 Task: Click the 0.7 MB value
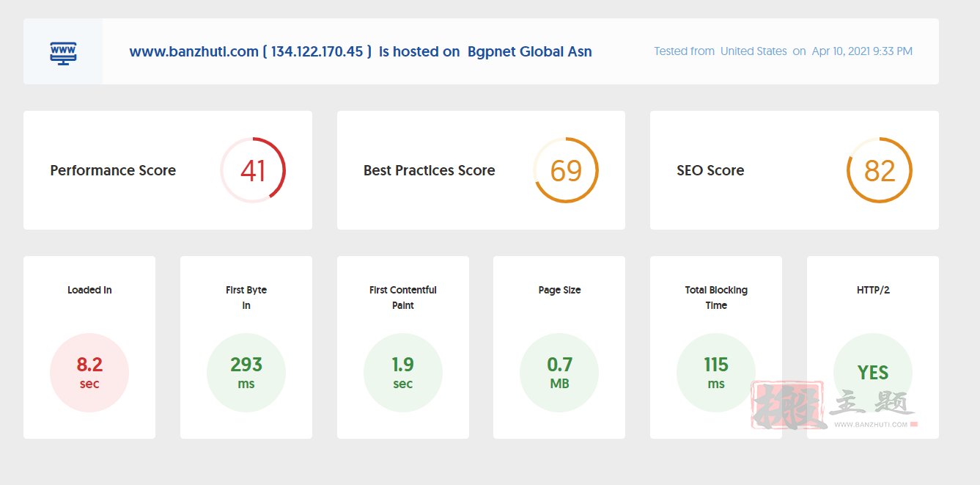click(559, 373)
